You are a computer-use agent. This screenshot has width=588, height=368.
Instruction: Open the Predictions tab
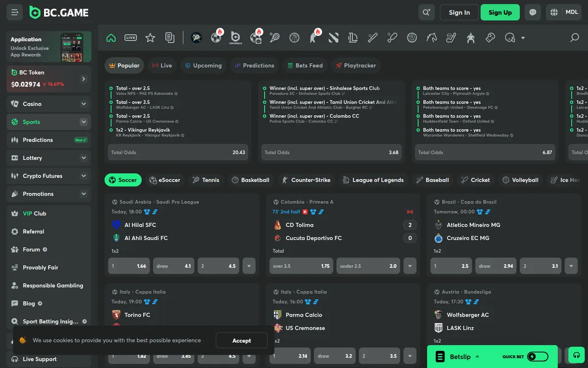(254, 65)
